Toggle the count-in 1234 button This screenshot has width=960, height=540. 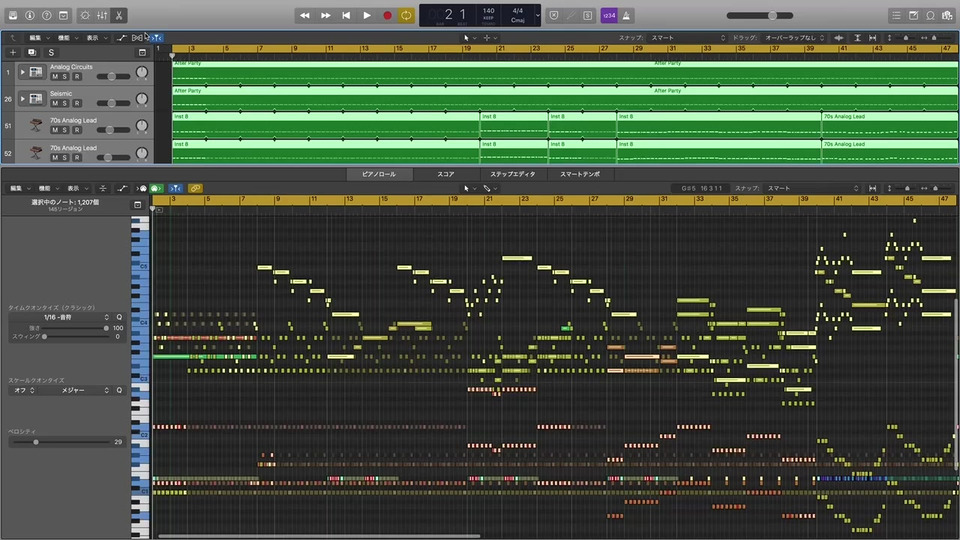point(608,15)
